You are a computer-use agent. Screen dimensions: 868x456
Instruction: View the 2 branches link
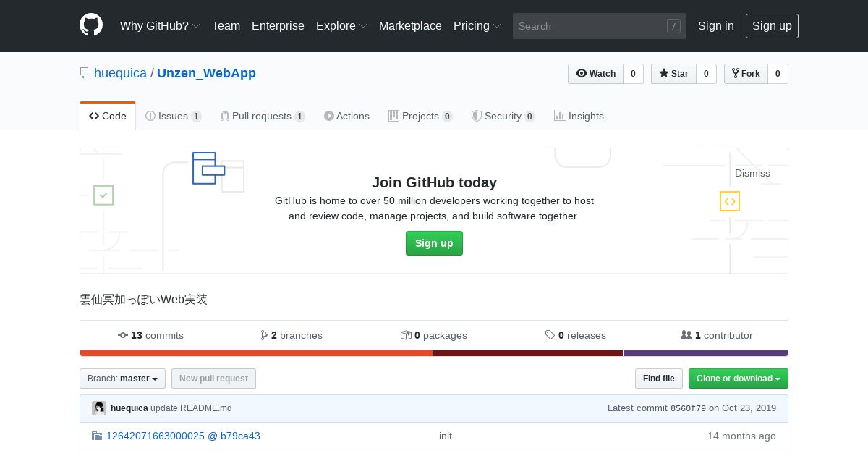[292, 335]
